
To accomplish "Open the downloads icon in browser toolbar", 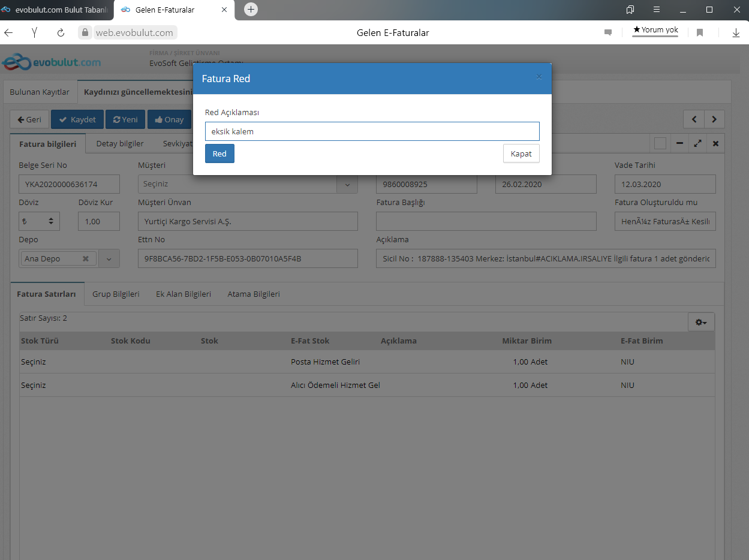I will click(736, 33).
